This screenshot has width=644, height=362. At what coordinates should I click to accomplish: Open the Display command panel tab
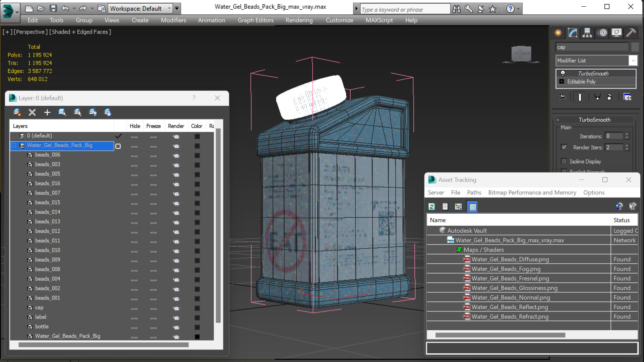click(x=617, y=32)
